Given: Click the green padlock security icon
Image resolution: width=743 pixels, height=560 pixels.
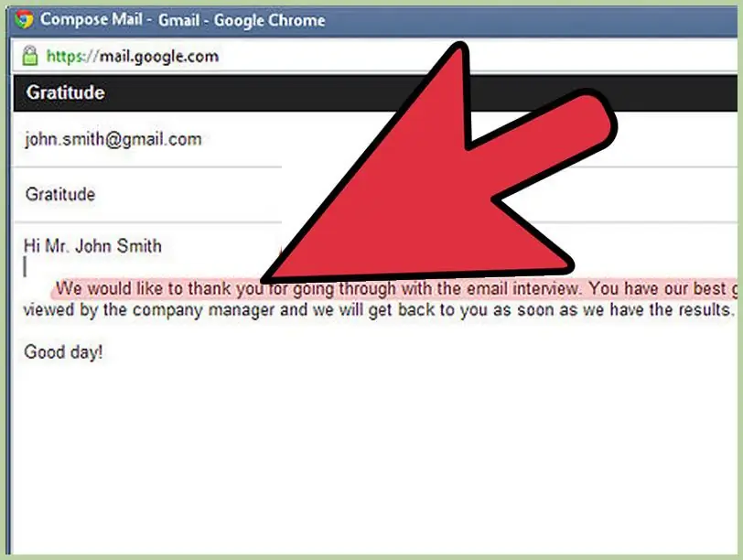Looking at the screenshot, I should 30,56.
